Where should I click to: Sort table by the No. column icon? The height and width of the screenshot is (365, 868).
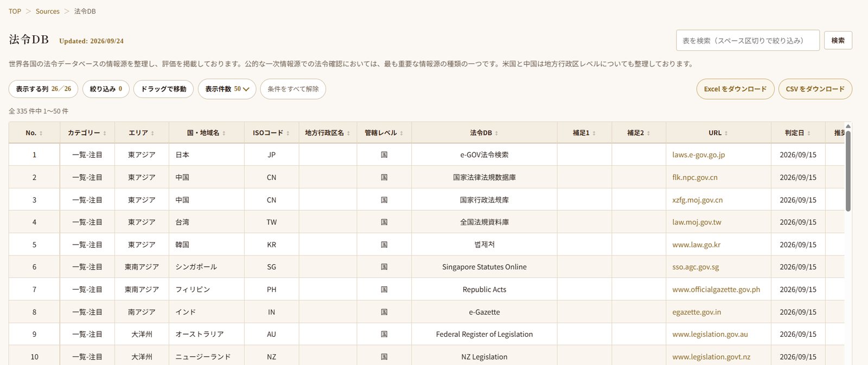point(41,133)
